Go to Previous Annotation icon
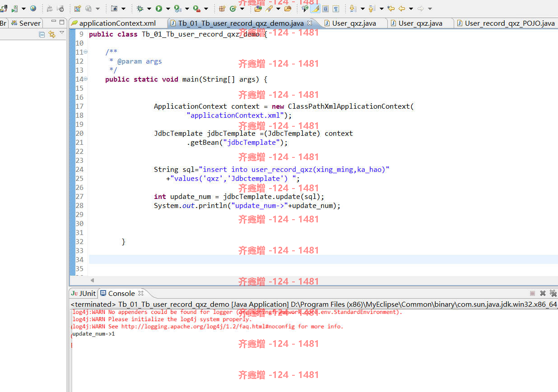This screenshot has height=392, width=558. 372,9
